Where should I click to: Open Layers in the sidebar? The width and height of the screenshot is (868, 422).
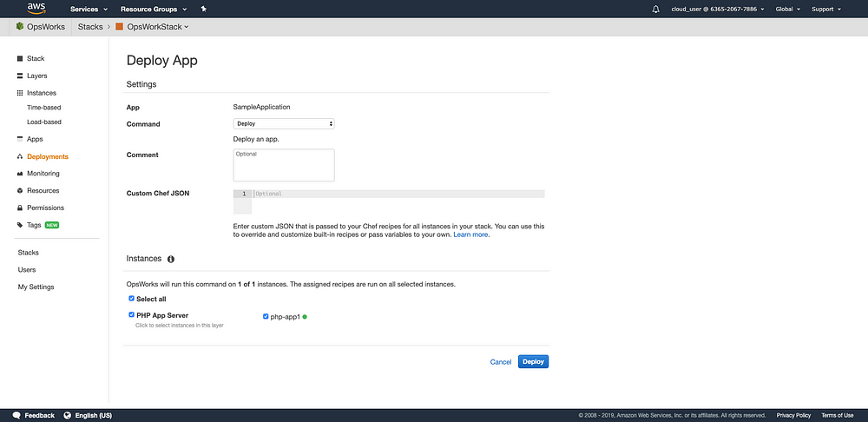click(x=37, y=76)
